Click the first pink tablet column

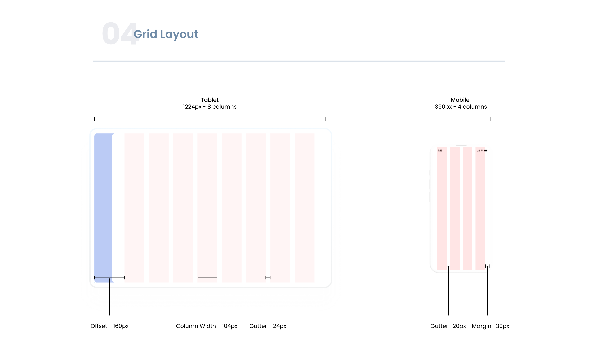pos(134,208)
